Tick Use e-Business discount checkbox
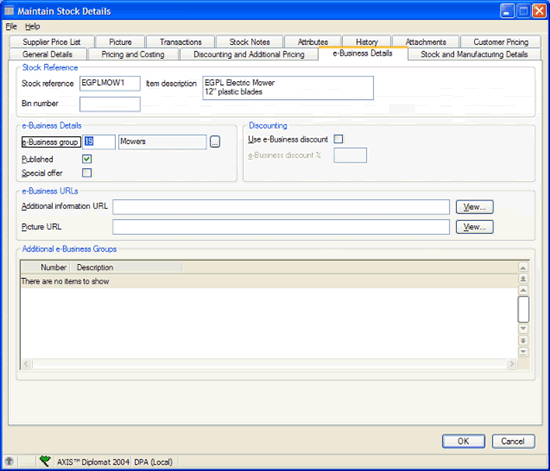The height and width of the screenshot is (471, 550). coord(338,139)
